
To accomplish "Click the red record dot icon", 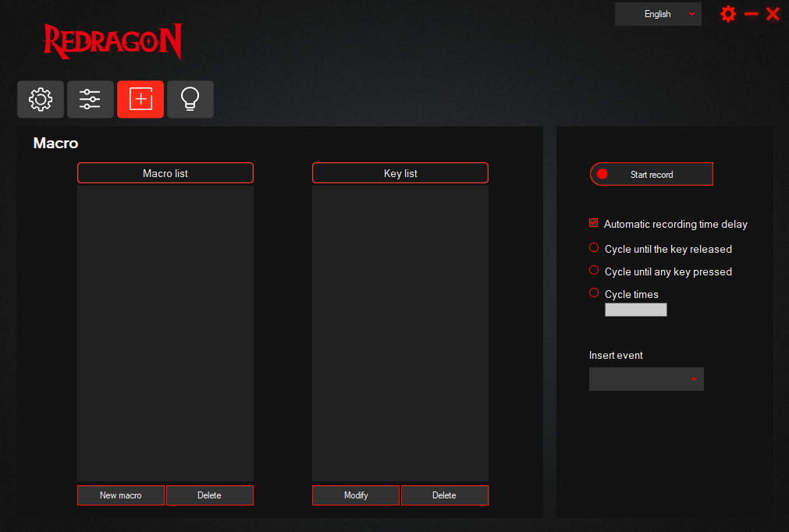I will 602,174.
